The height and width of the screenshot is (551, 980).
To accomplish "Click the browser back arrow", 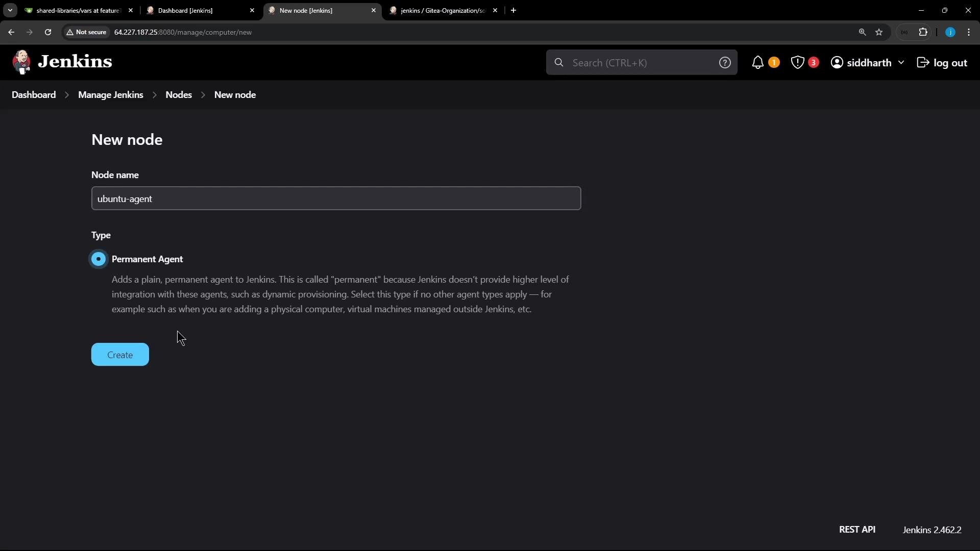I will [x=11, y=32].
